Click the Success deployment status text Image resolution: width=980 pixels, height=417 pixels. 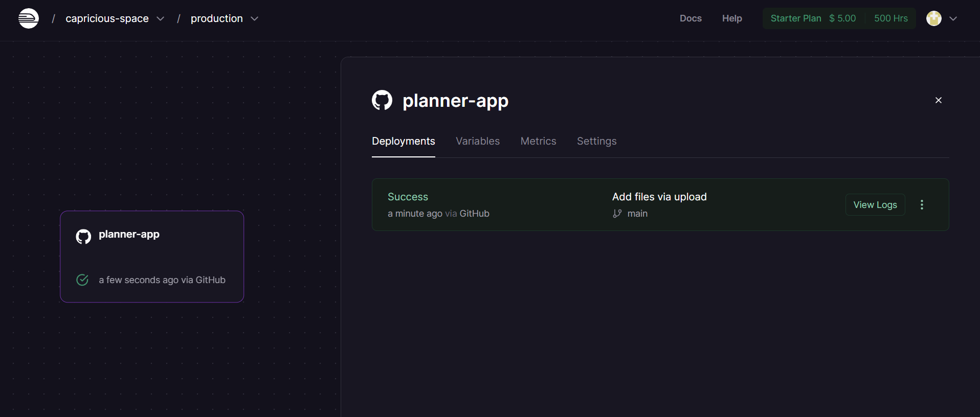point(408,197)
